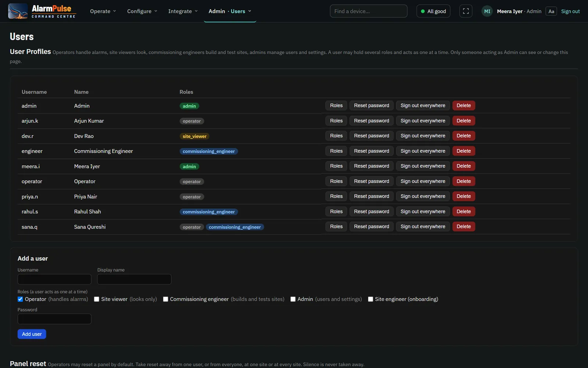Click the Username column header
This screenshot has width=588, height=368.
[x=34, y=92]
